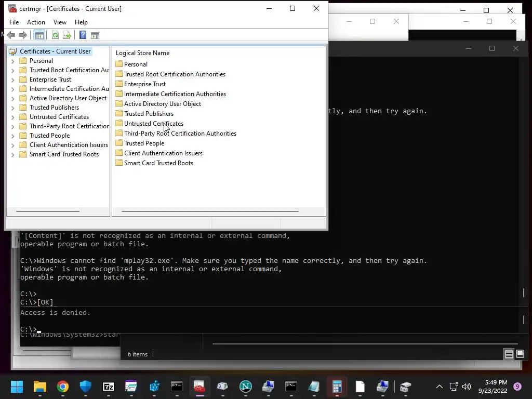This screenshot has width=532, height=399.
Task: Select Third-Party Root Certification Authorities in list
Action: (180, 133)
